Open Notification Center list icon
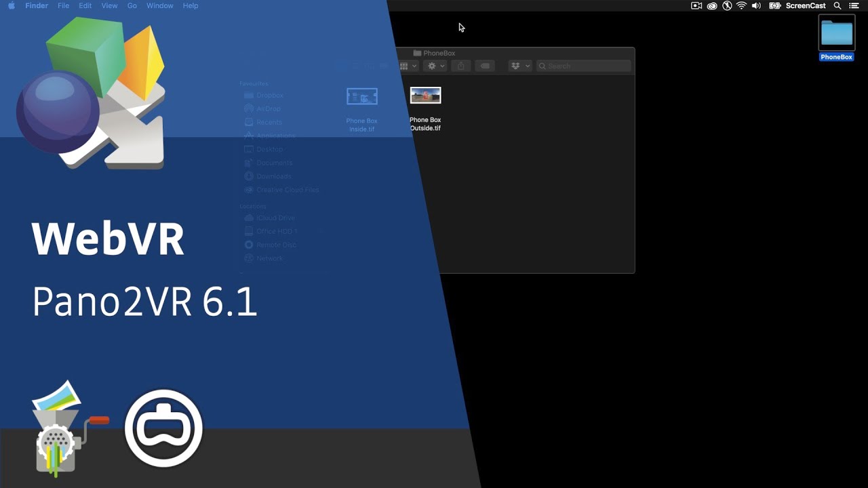Screen dimensions: 868x488 pos(854,5)
